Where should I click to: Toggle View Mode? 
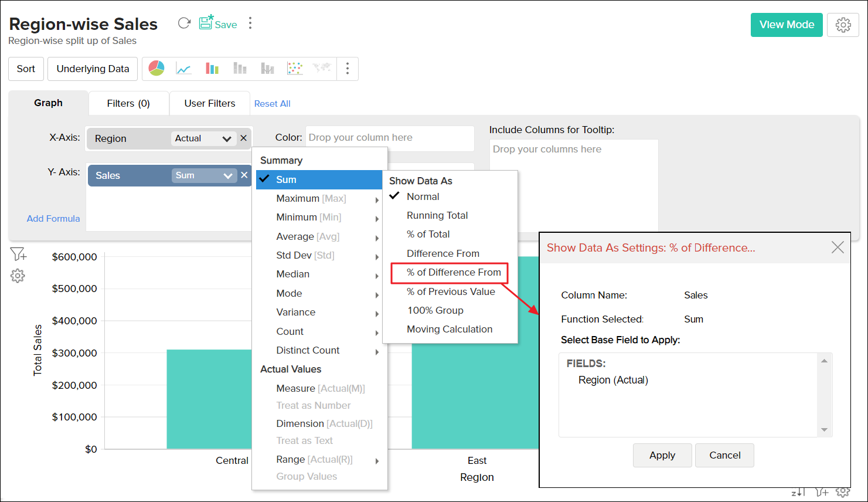pos(787,25)
